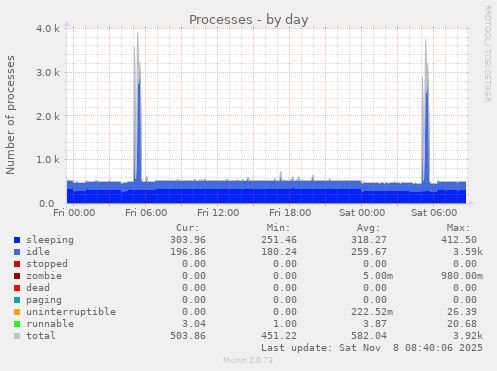Click the '4.0 k' y-axis label

[x=48, y=29]
